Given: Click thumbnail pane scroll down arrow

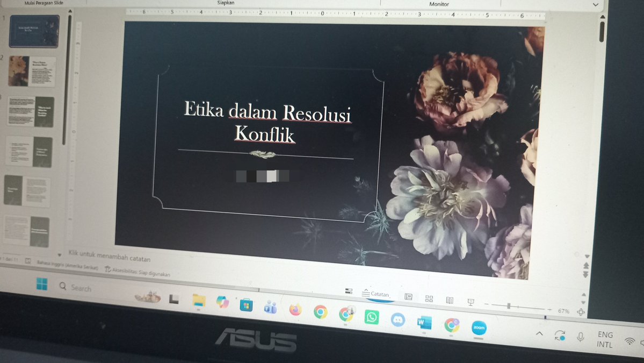Looking at the screenshot, I should pos(60,254).
